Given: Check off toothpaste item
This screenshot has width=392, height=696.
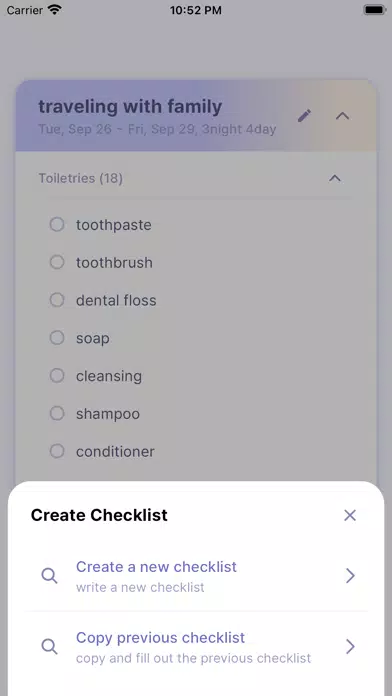Looking at the screenshot, I should click(57, 225).
